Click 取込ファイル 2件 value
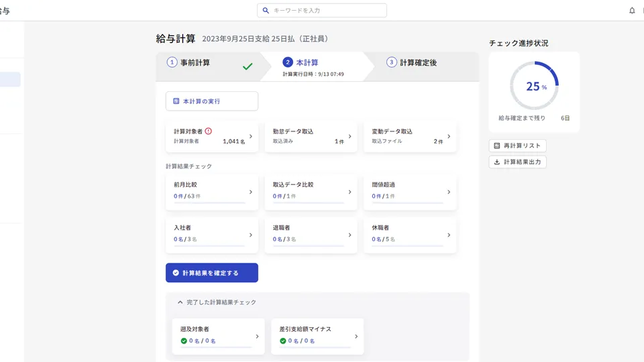The height and width of the screenshot is (362, 644). 438,141
